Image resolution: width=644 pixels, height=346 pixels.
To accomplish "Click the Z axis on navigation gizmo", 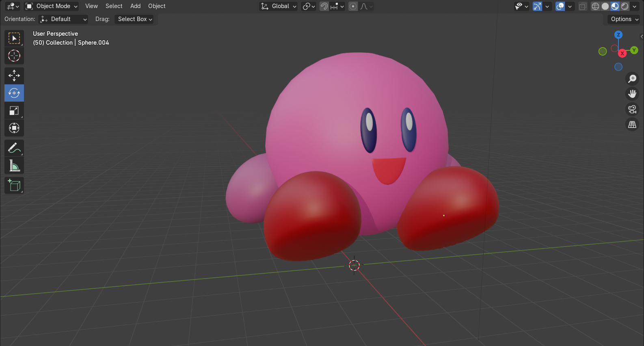I will [x=618, y=35].
